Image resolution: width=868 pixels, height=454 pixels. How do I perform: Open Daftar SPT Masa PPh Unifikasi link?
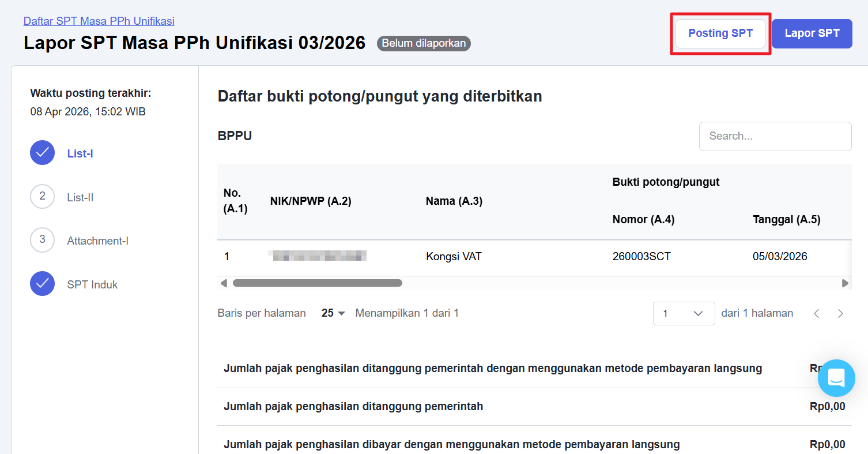coord(99,21)
